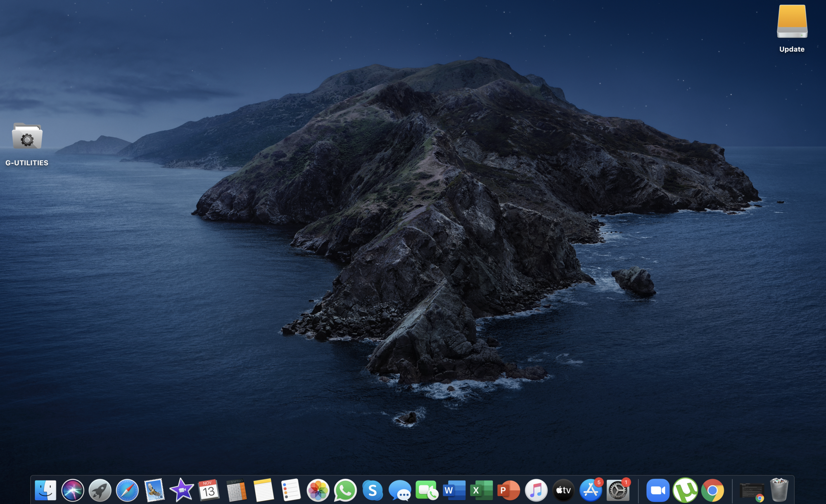Launch iMovie star icon
Screen dimensions: 826x504
coord(182,490)
